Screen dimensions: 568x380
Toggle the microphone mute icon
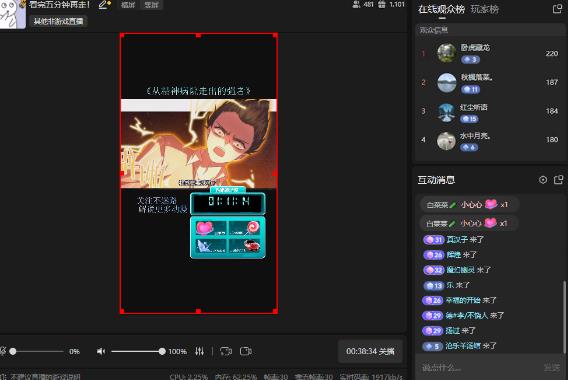2,351
